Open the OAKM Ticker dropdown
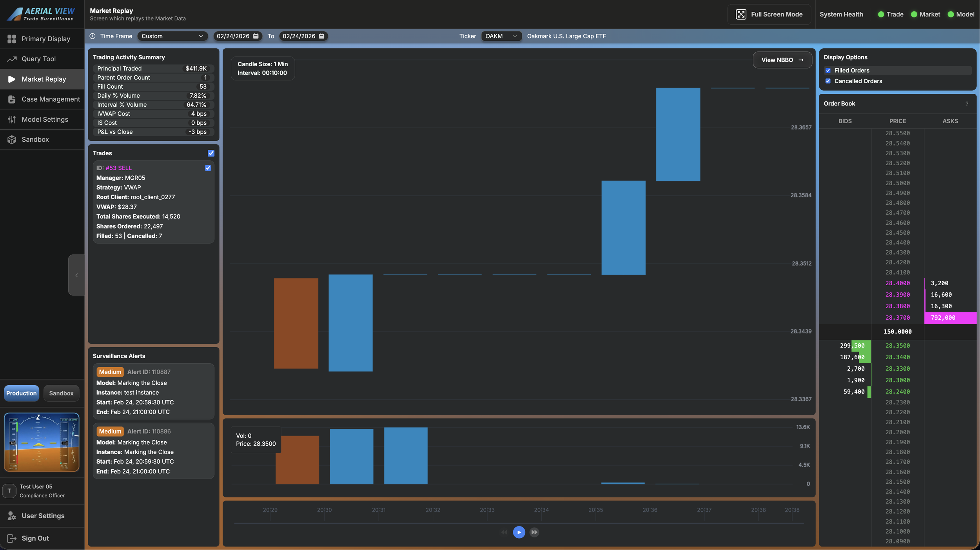The image size is (980, 550). tap(501, 36)
